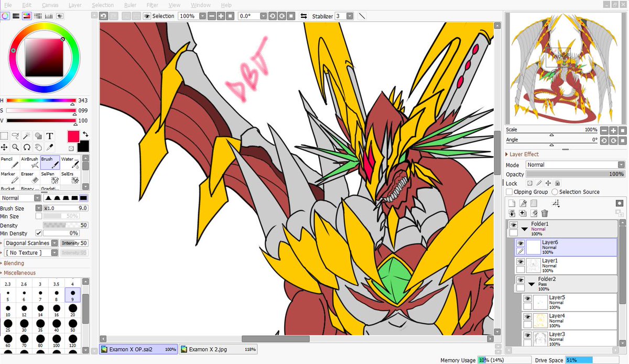Screen dimensions: 629x364
Task: Open the rotation angle dropdown
Action: point(263,16)
